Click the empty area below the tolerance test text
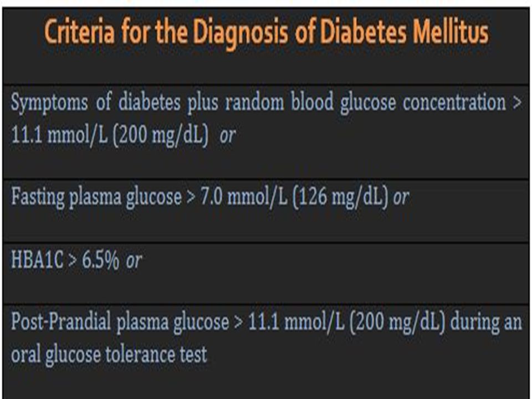532x399 pixels. pos(266,384)
